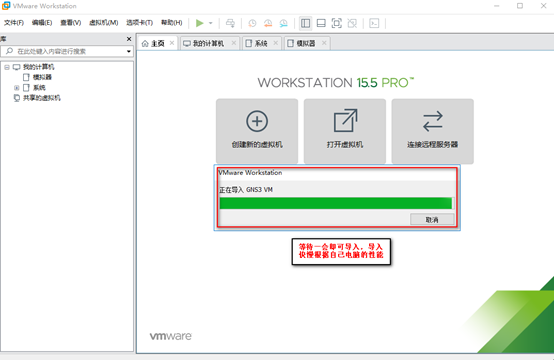Viewport: 554px width, 360px height.
Task: Click the Unity mode toolbar icon
Action: 352,23
